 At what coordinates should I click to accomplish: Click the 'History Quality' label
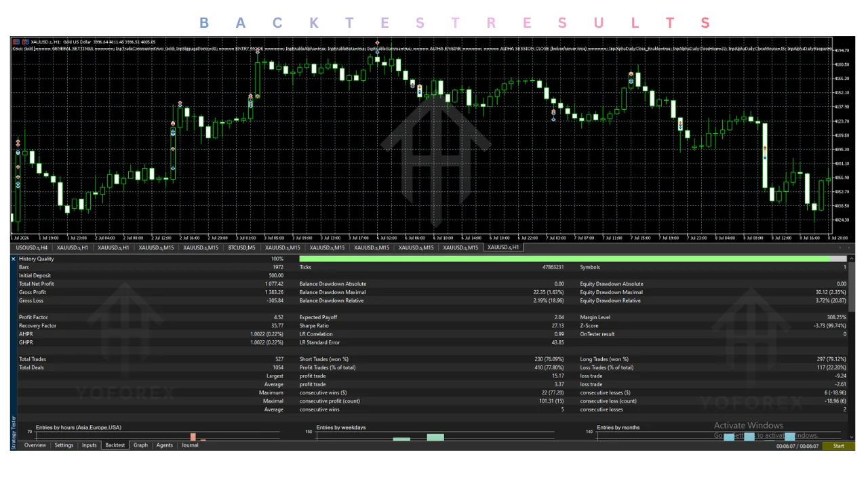(37, 259)
